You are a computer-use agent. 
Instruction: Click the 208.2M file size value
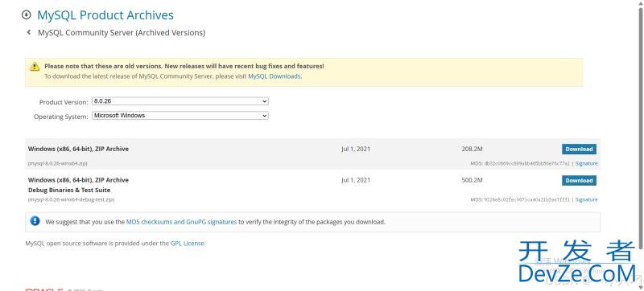tap(472, 149)
